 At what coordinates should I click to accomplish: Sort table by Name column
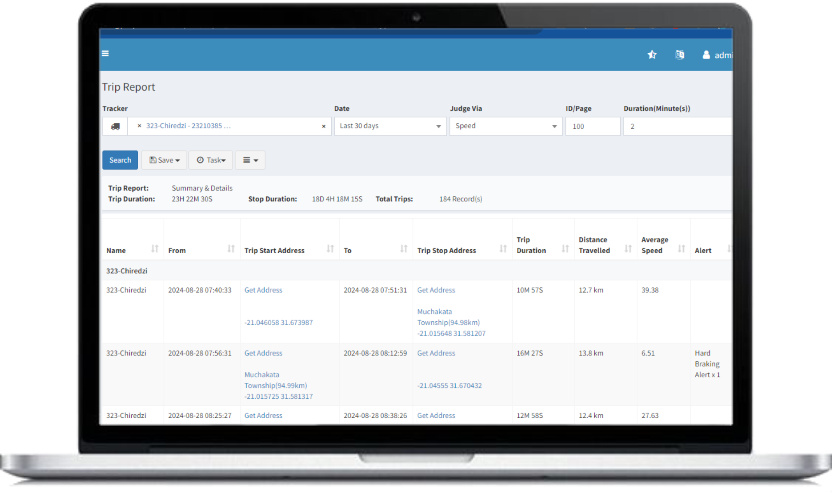[155, 249]
